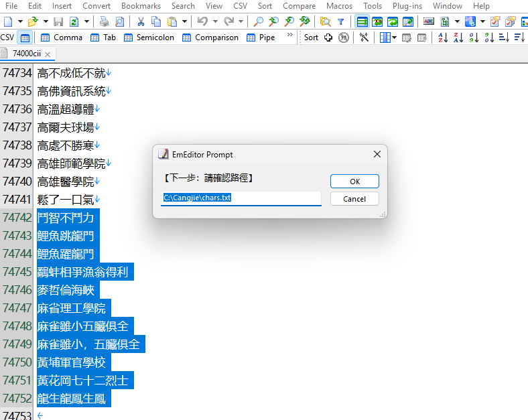Select the 74000cii document tab
Screen dimensions: 528x420
pyautogui.click(x=27, y=54)
